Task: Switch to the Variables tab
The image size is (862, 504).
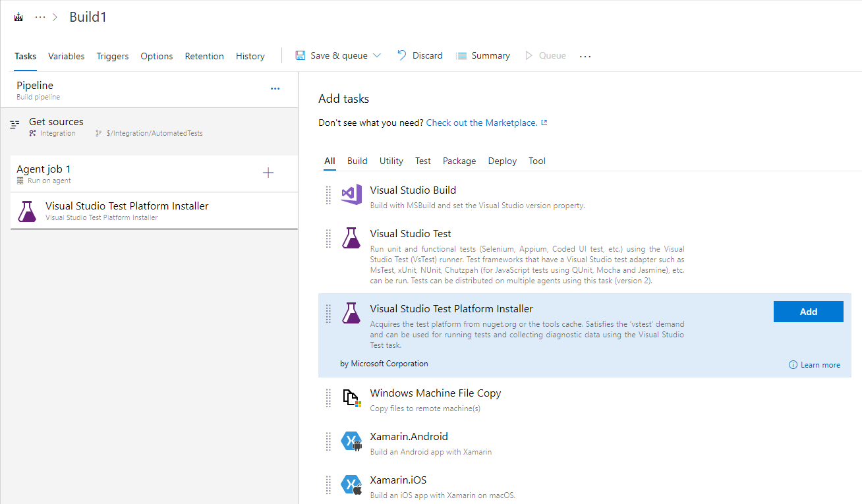Action: coord(66,56)
